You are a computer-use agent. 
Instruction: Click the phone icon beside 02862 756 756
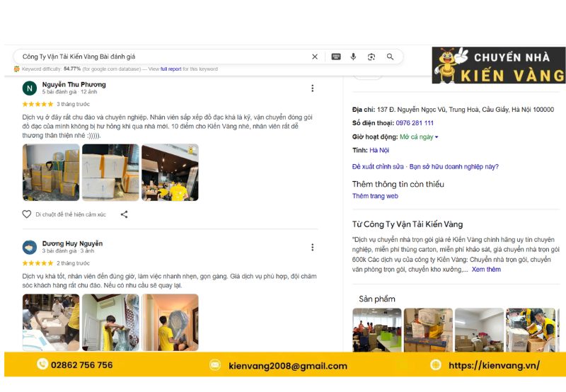(x=42, y=364)
